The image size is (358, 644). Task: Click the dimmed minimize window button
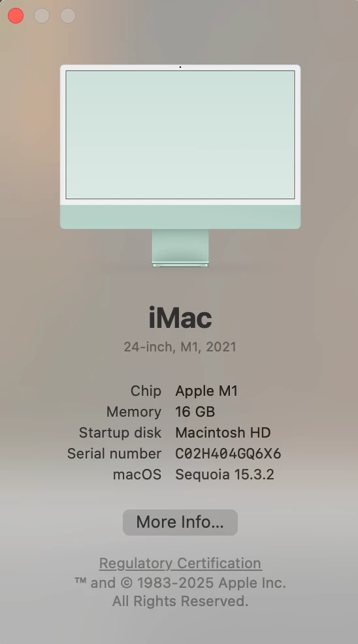[42, 16]
